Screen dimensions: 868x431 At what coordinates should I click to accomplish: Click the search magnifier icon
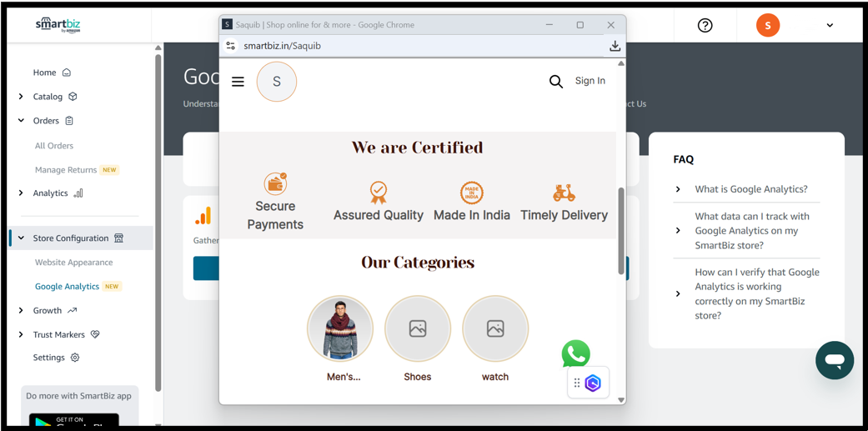[x=555, y=82]
